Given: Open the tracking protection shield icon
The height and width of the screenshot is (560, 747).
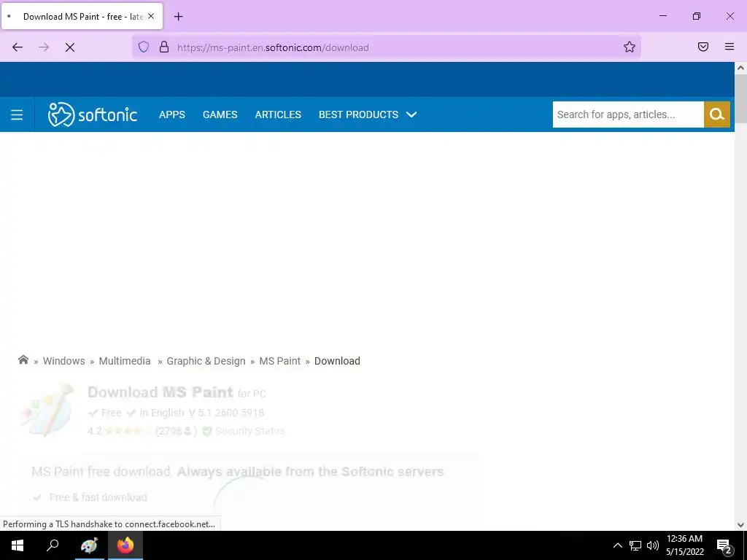Looking at the screenshot, I should point(144,47).
